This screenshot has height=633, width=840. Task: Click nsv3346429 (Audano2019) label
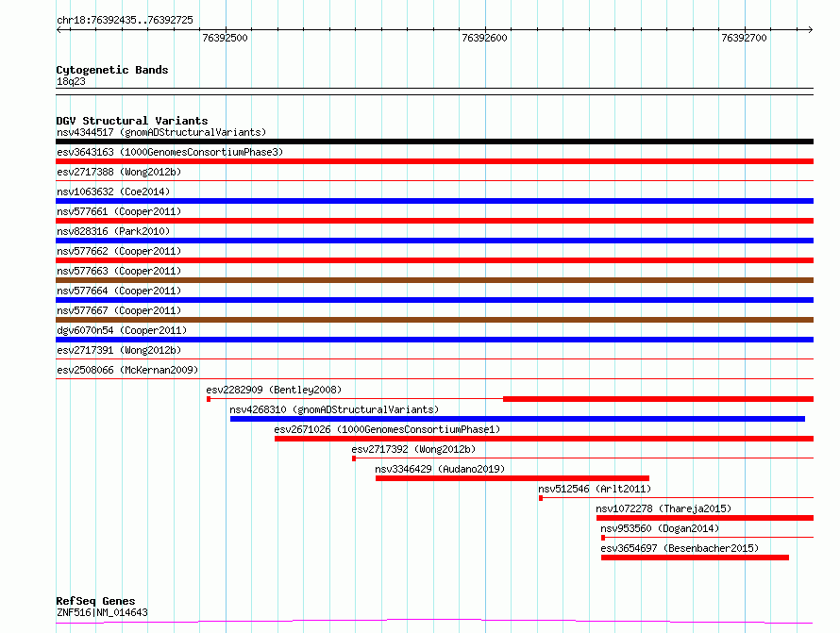pos(440,469)
